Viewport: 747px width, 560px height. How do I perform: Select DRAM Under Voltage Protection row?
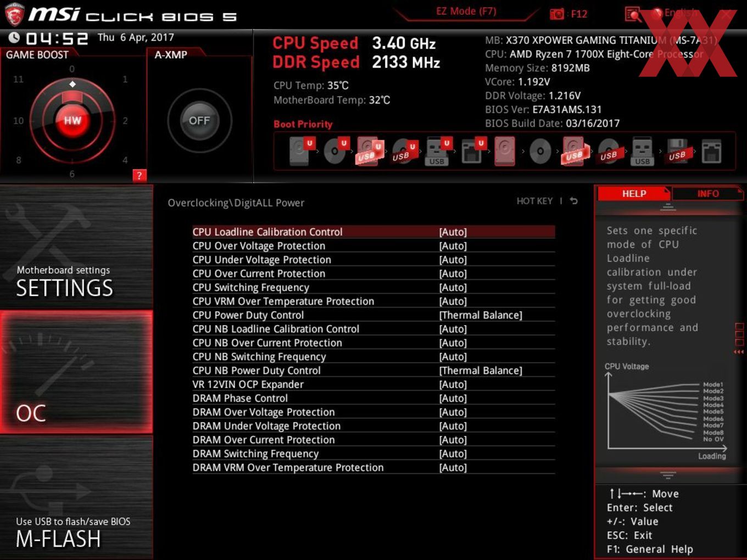tap(374, 426)
